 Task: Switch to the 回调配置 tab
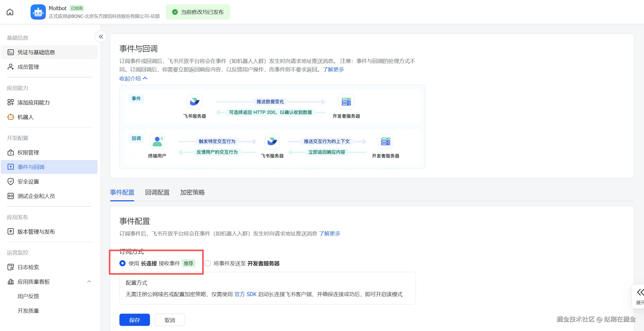coord(157,192)
